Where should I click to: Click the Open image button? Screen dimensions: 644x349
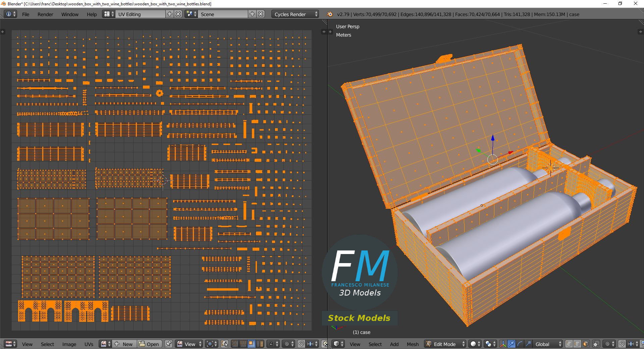click(x=150, y=344)
